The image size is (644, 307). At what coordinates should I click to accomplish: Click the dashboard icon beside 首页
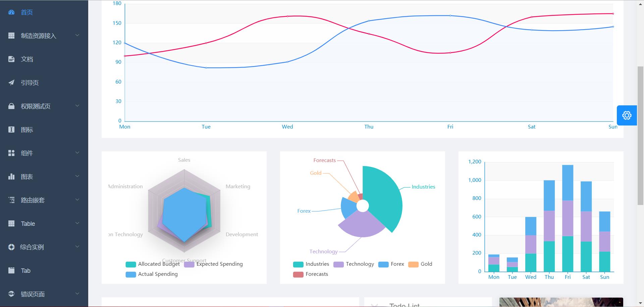[x=11, y=12]
